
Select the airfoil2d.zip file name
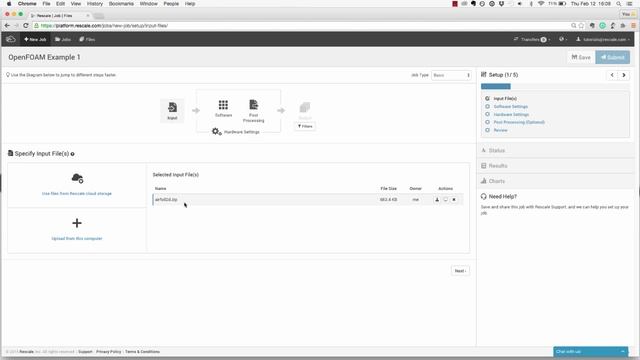166,200
